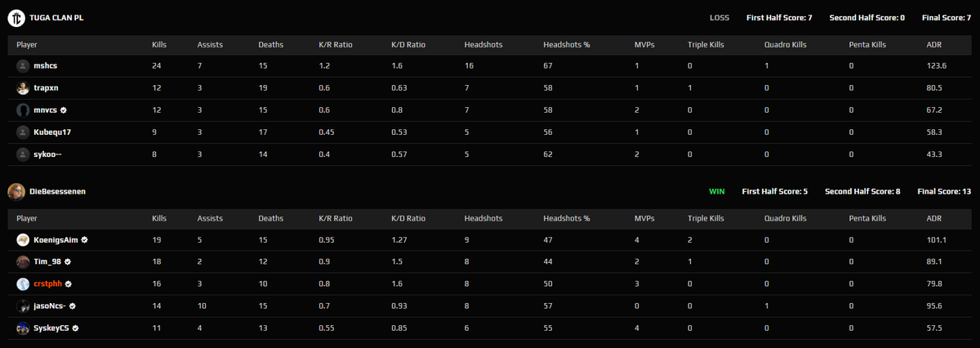The width and height of the screenshot is (980, 348).
Task: Select Tim_98 K/D ratio 1.5
Action: click(x=396, y=262)
